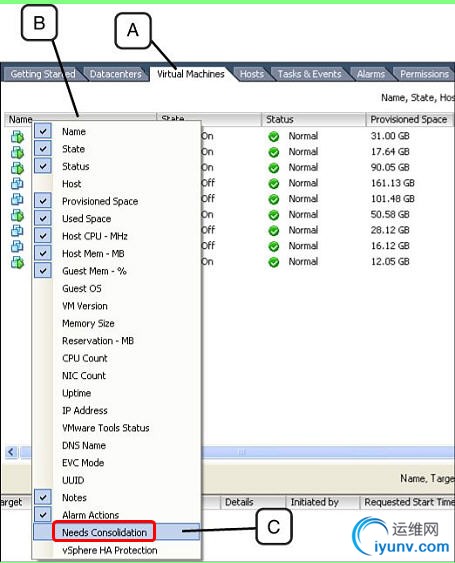This screenshot has height=563, width=455.
Task: Select the powered-off VM icon in 16.12 GB row
Action: pos(17,246)
